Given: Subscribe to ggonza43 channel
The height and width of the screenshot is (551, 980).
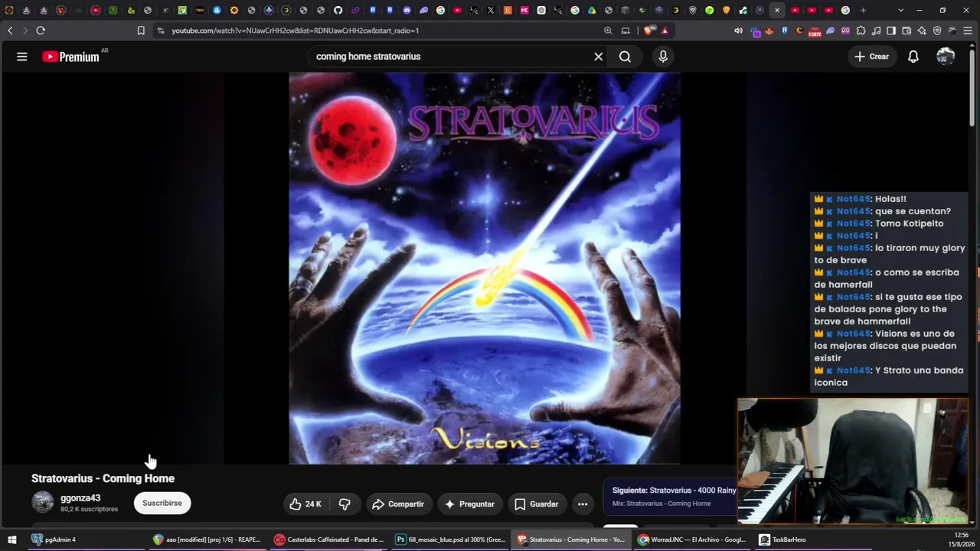Looking at the screenshot, I should coord(162,503).
